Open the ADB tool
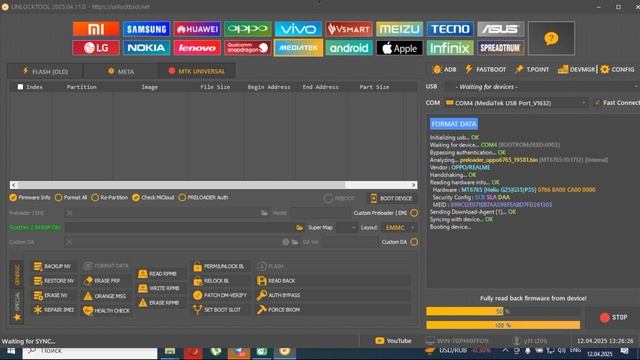The height and width of the screenshot is (360, 640). tap(444, 69)
